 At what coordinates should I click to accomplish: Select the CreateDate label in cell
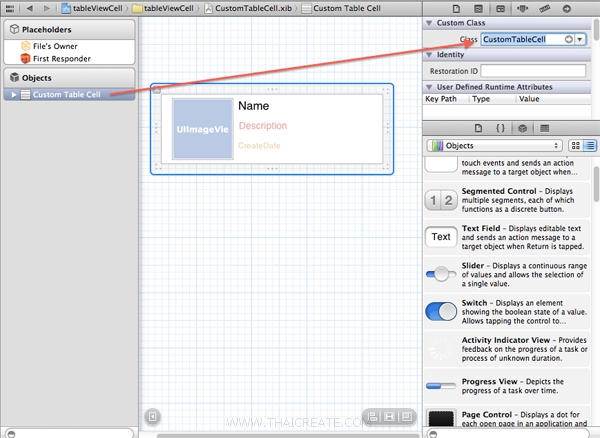click(259, 145)
